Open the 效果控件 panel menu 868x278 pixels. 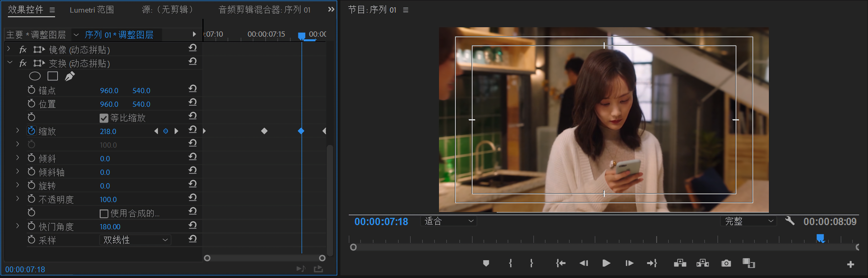tap(52, 10)
